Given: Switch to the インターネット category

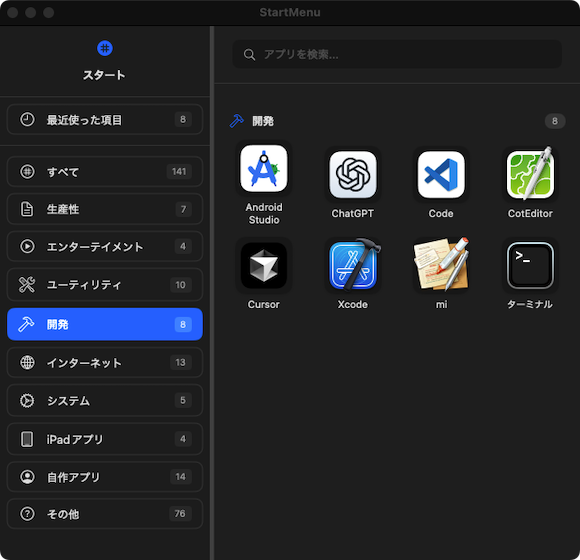Looking at the screenshot, I should (x=105, y=362).
